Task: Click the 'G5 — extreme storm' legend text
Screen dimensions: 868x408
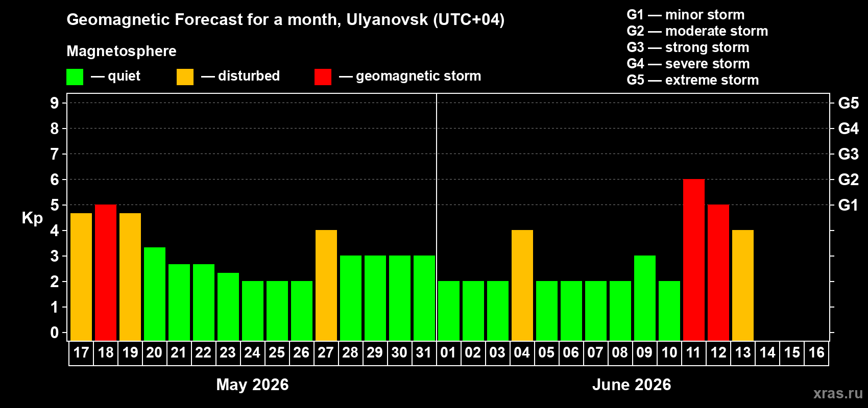Action: (x=693, y=80)
